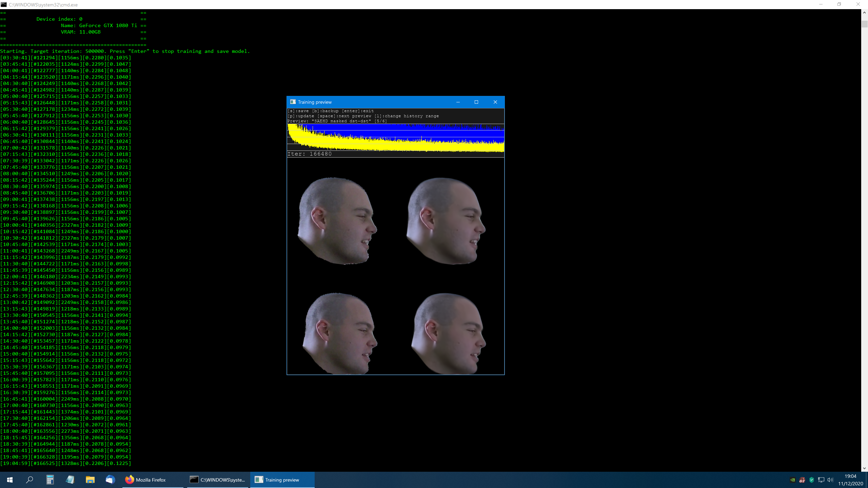This screenshot has height=488, width=868.
Task: Open Windows Search from the taskbar
Action: click(30, 480)
